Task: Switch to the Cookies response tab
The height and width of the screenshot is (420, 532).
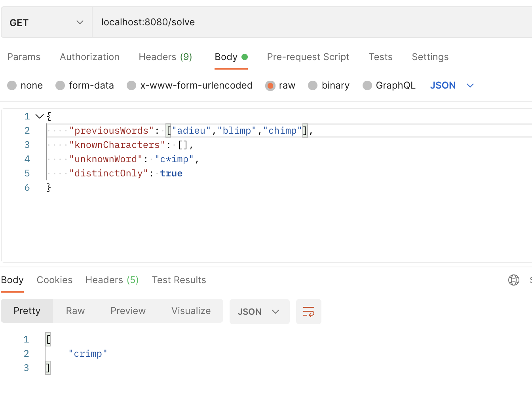Action: [54, 280]
